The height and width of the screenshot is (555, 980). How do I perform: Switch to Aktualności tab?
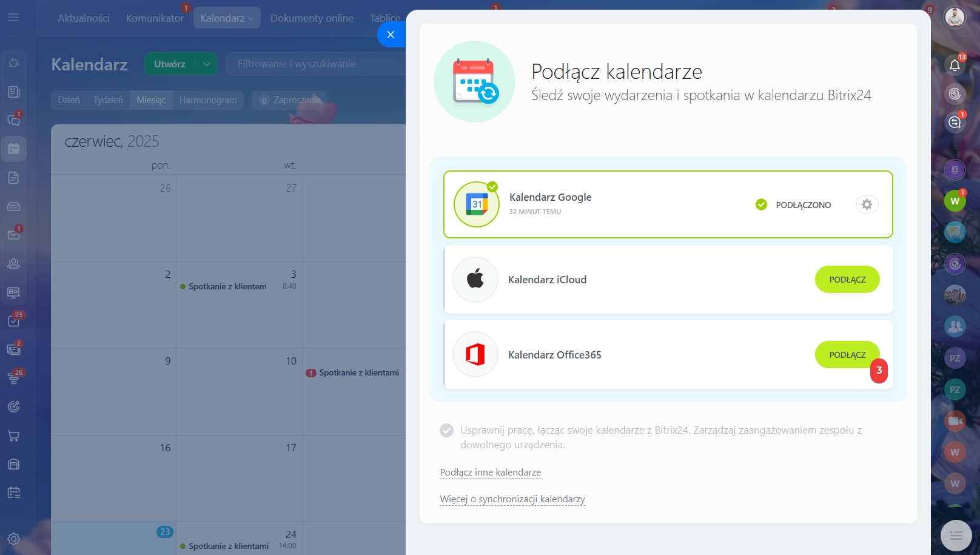click(x=84, y=18)
